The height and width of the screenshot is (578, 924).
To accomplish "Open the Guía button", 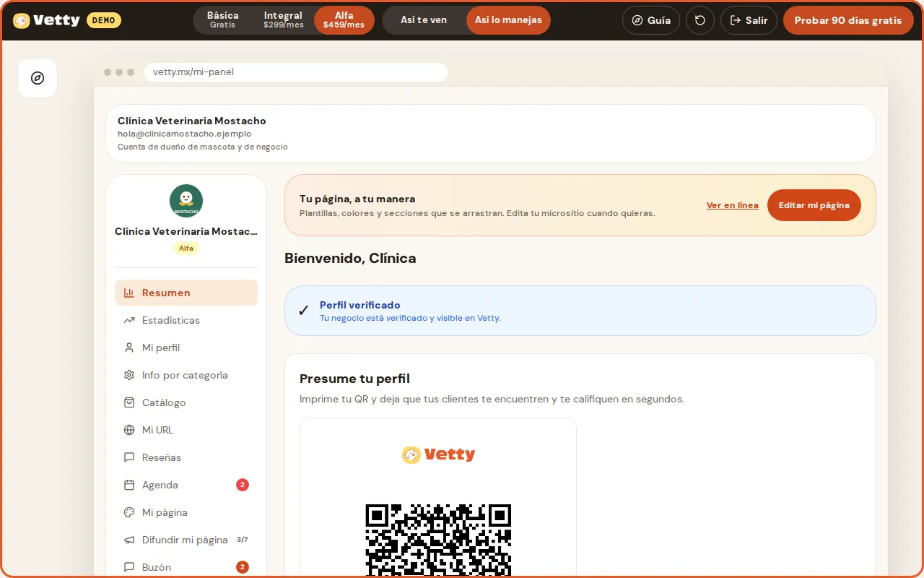I will [651, 20].
